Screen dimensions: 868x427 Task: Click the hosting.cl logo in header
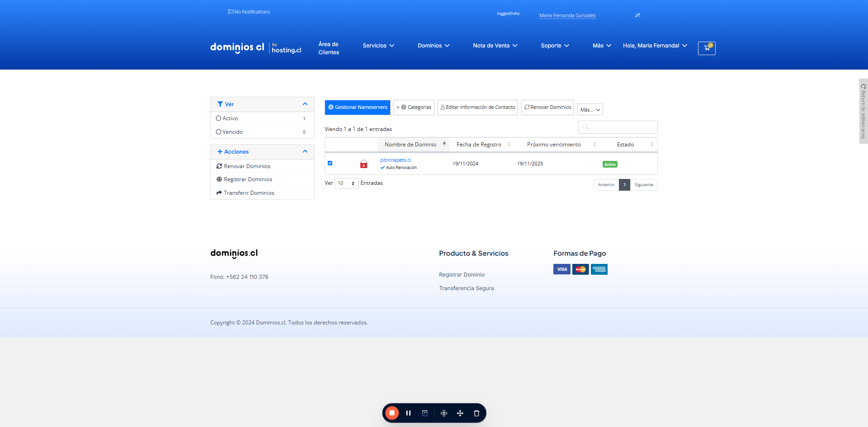(x=286, y=48)
